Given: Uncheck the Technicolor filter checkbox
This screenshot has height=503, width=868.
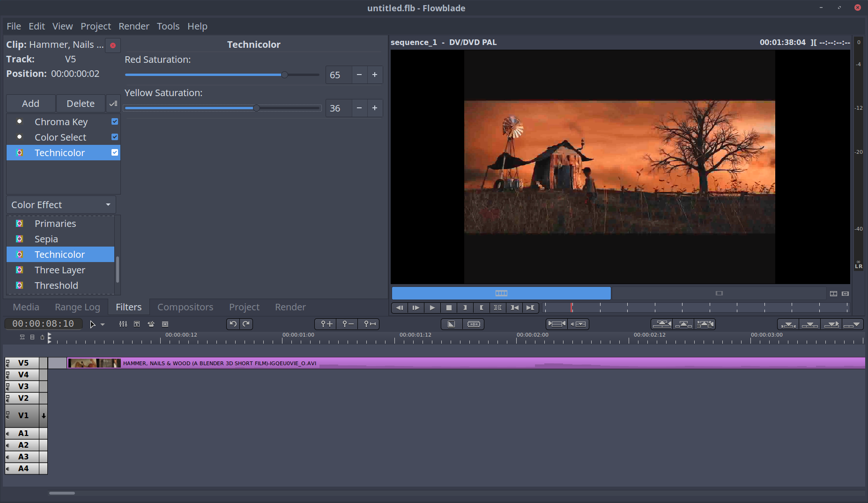Looking at the screenshot, I should pyautogui.click(x=115, y=152).
